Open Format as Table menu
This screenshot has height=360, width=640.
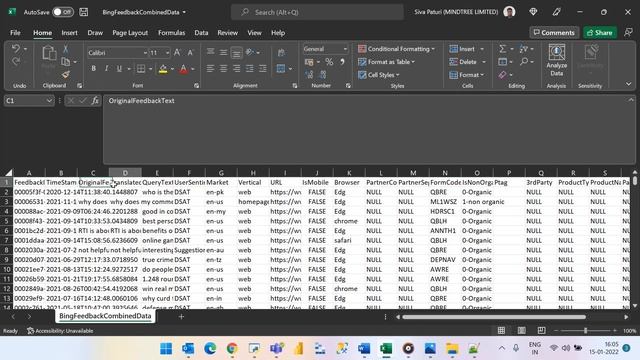[386, 62]
